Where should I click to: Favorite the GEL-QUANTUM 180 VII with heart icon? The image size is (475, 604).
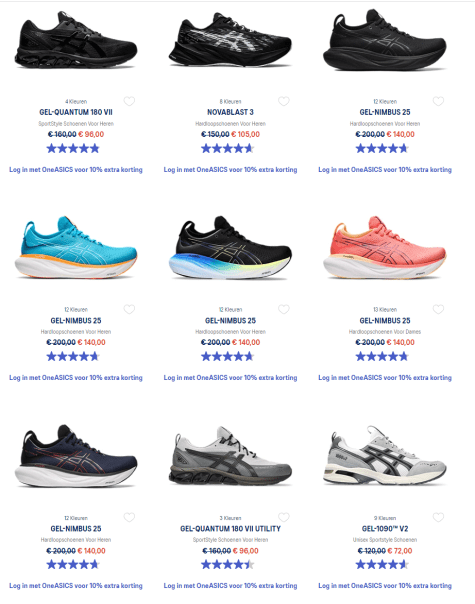pos(129,101)
